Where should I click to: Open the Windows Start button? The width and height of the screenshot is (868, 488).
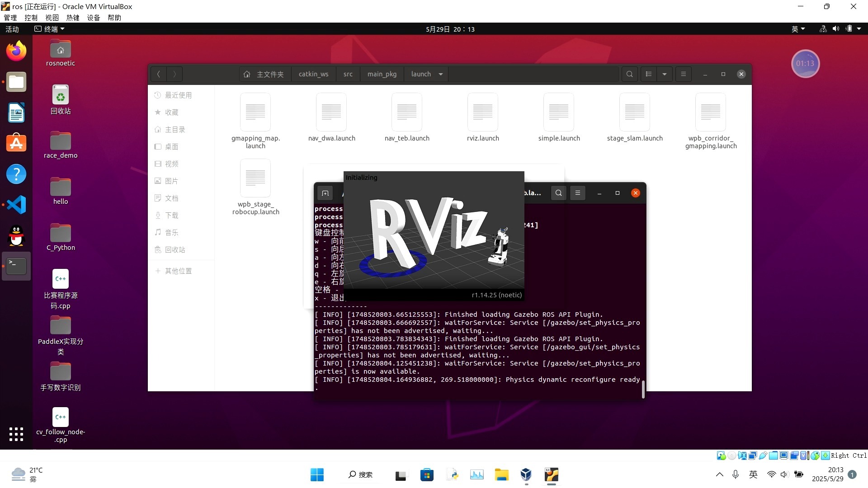[317, 474]
